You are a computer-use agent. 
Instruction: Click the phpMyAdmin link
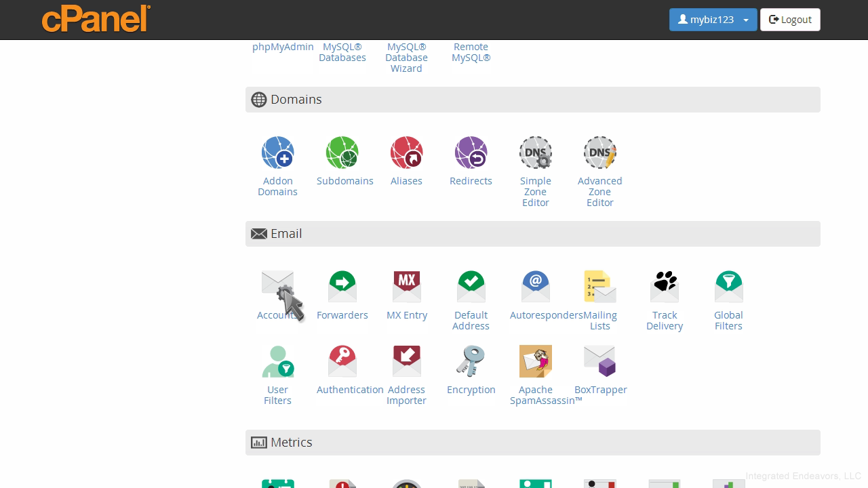coord(283,47)
